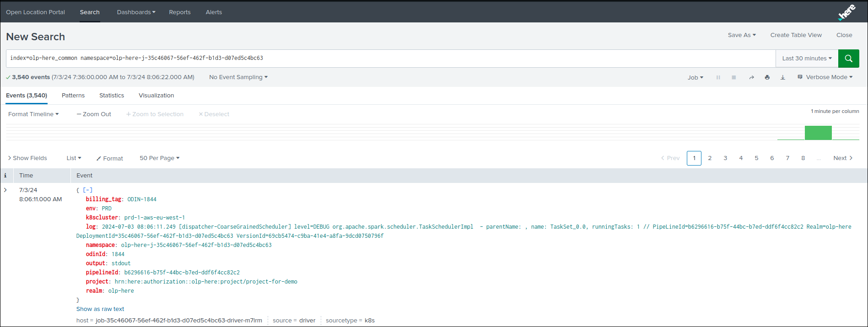Click source value driver
Screen dimensions: 868x327
[x=307, y=321]
